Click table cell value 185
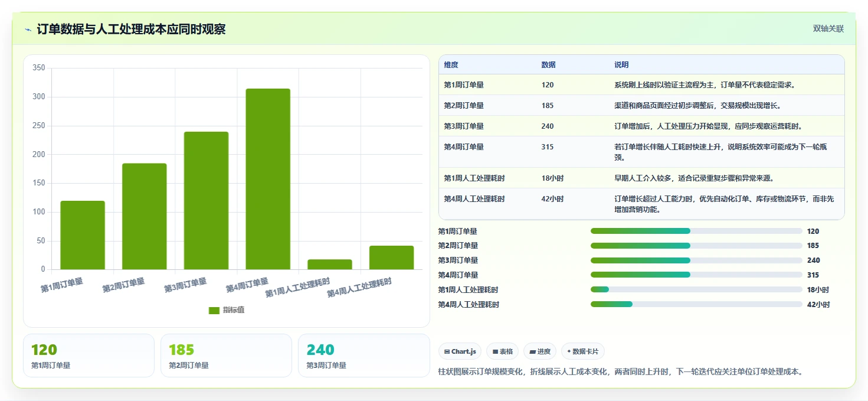This screenshot has width=868, height=401. (x=548, y=106)
